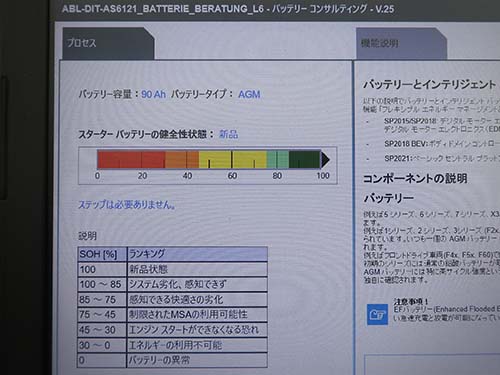Image resolution: width=500 pixels, height=375 pixels.
Task: Open the プロセス tab
Action: 108,44
